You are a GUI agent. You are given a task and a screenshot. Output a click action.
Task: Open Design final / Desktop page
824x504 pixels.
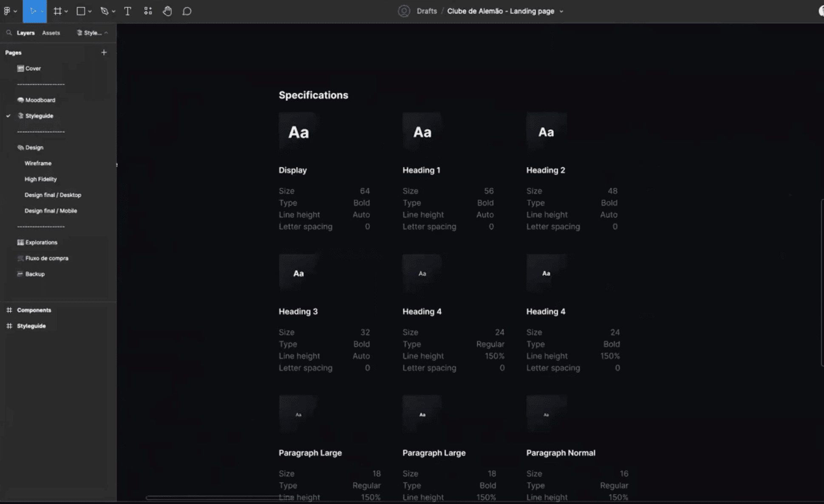click(53, 195)
